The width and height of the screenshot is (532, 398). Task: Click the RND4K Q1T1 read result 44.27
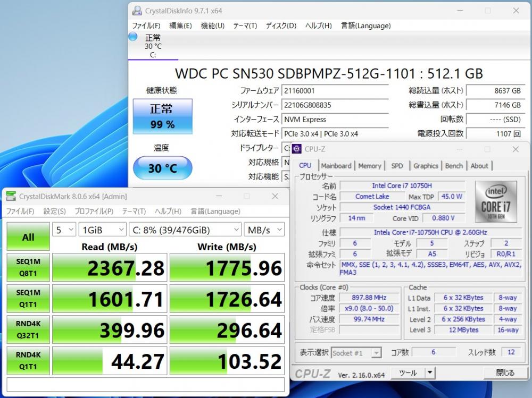110,361
